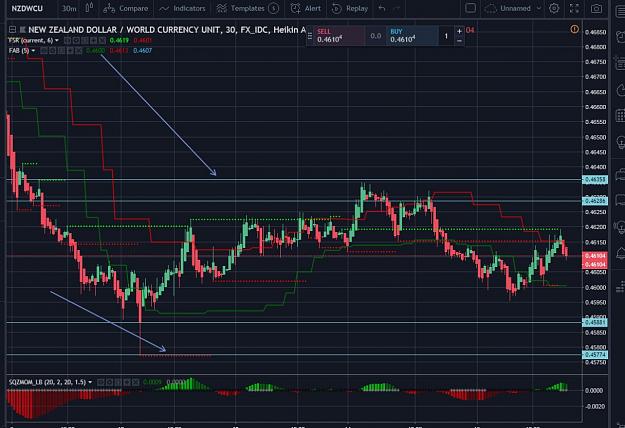
Task: Open the alerts clock sidebar panel
Action: 620,37
